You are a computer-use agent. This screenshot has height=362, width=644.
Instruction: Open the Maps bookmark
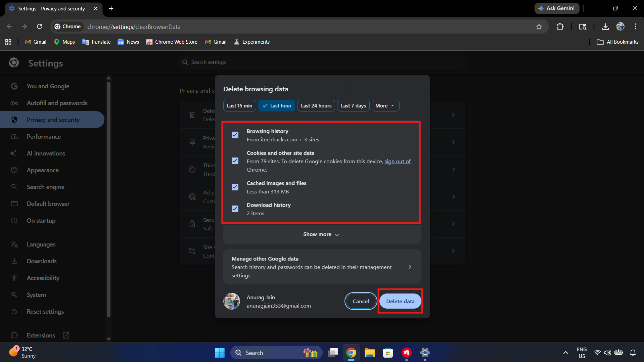64,42
